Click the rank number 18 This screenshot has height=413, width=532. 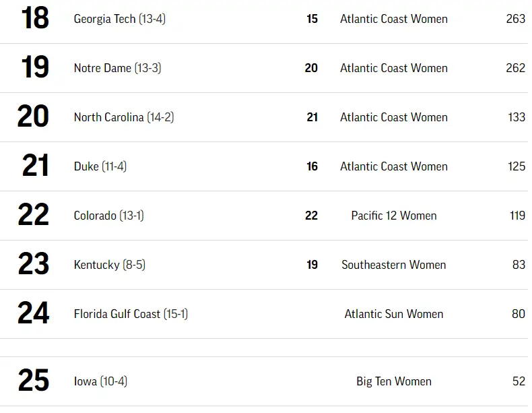pyautogui.click(x=34, y=18)
